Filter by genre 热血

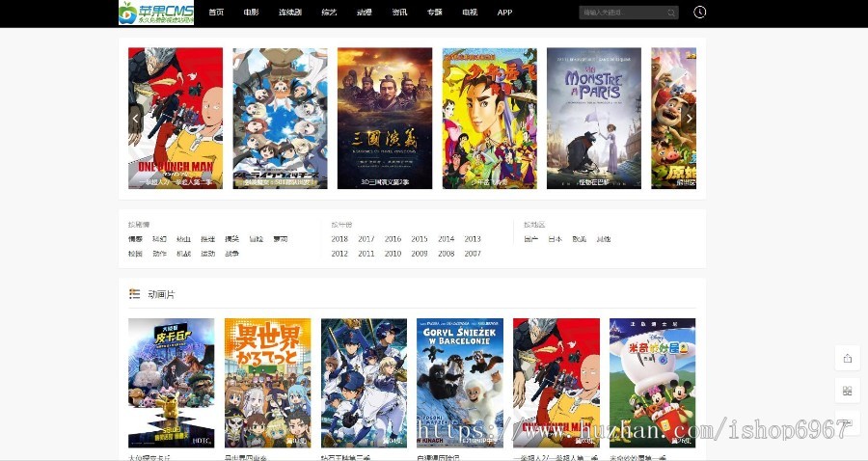(x=184, y=239)
